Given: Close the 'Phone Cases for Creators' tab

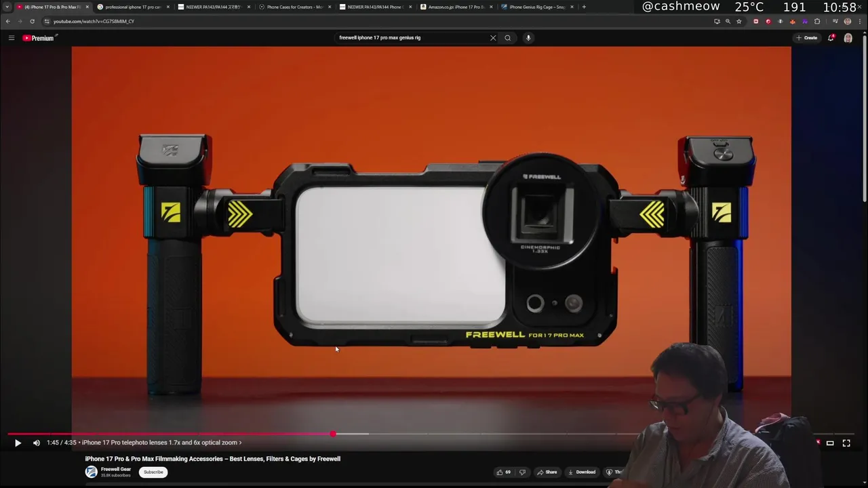Looking at the screenshot, I should (329, 7).
